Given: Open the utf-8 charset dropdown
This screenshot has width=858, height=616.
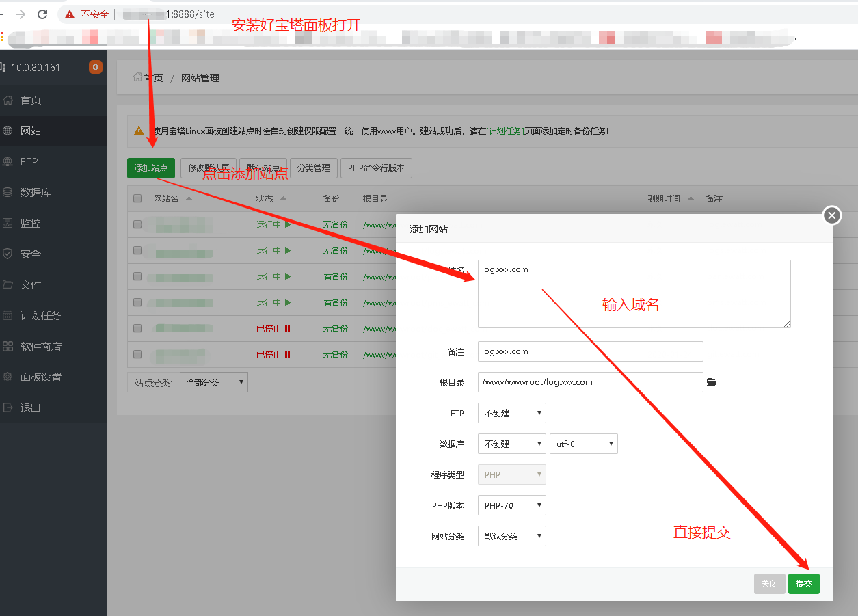Looking at the screenshot, I should click(x=583, y=443).
